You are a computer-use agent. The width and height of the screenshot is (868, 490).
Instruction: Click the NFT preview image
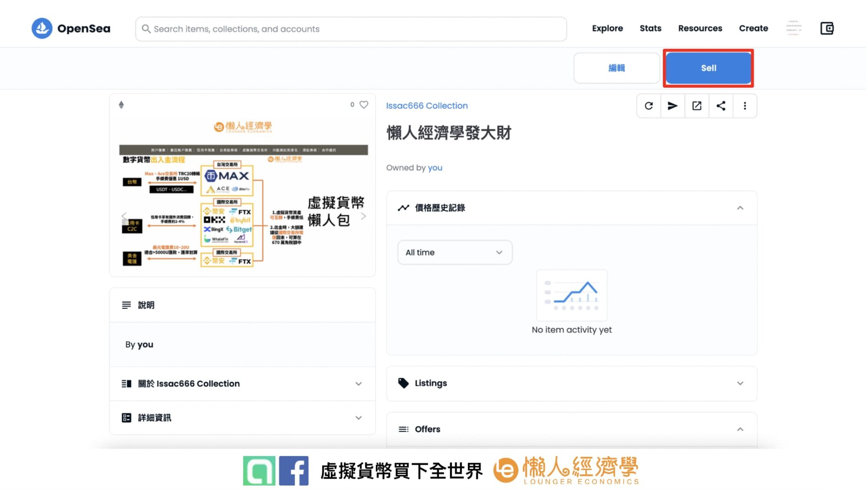[243, 193]
